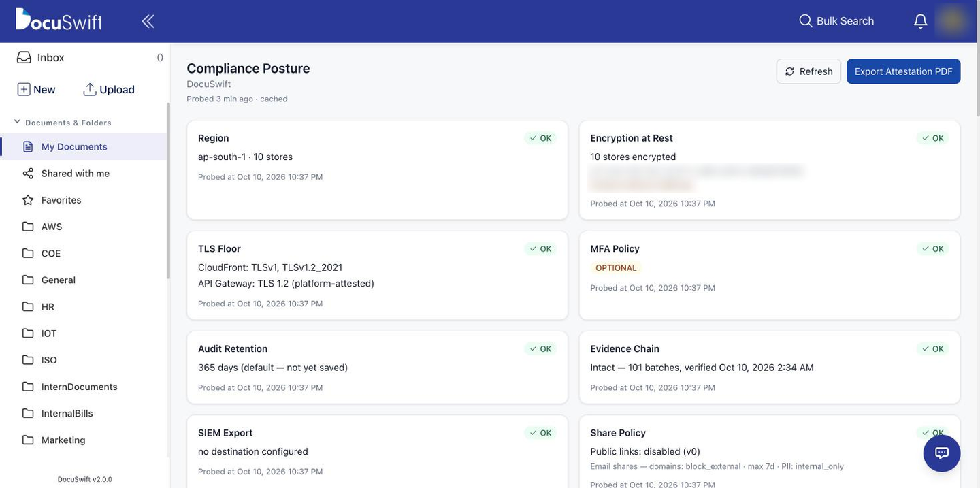This screenshot has width=980, height=488.
Task: Click '10 stores encrypted' text
Action: (x=633, y=157)
